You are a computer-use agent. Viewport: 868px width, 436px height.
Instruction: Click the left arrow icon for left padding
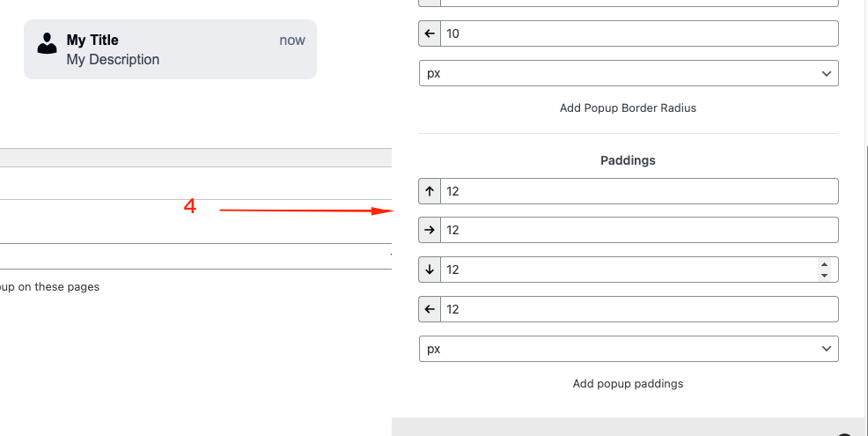430,309
